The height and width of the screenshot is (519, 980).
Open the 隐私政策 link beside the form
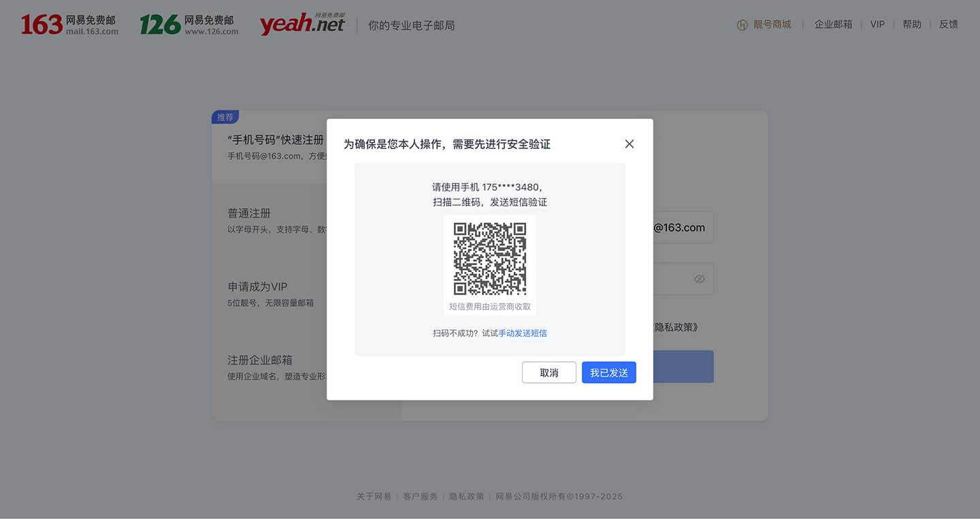tap(676, 327)
